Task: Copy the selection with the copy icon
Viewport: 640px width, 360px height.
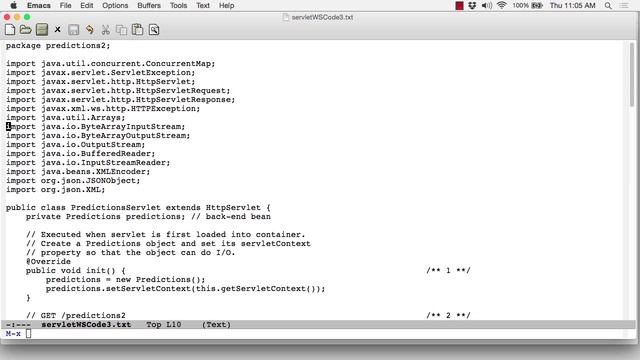Action: click(x=121, y=30)
